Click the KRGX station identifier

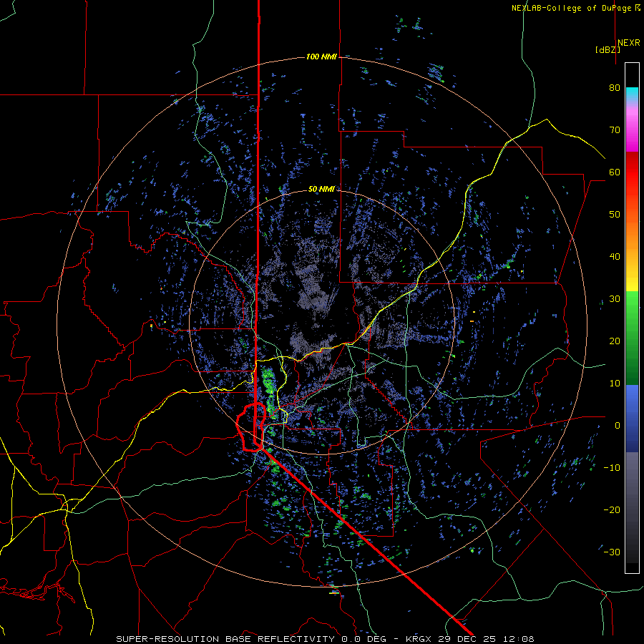tap(417, 639)
